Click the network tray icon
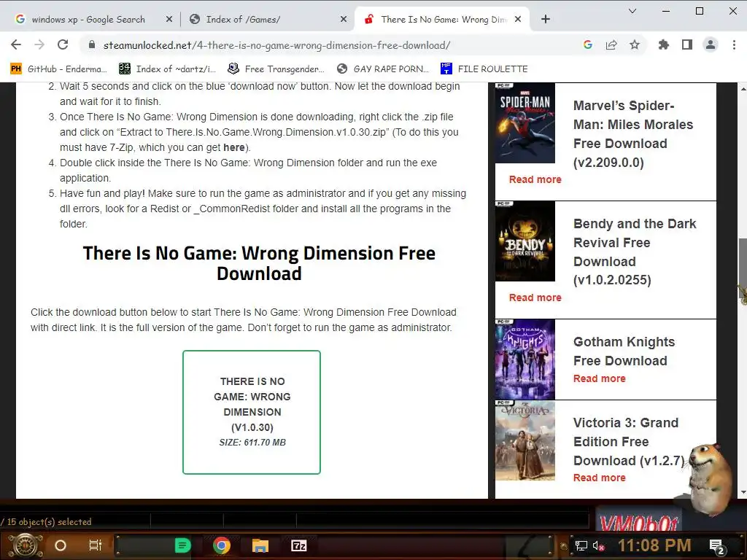747x560 pixels. [581, 545]
